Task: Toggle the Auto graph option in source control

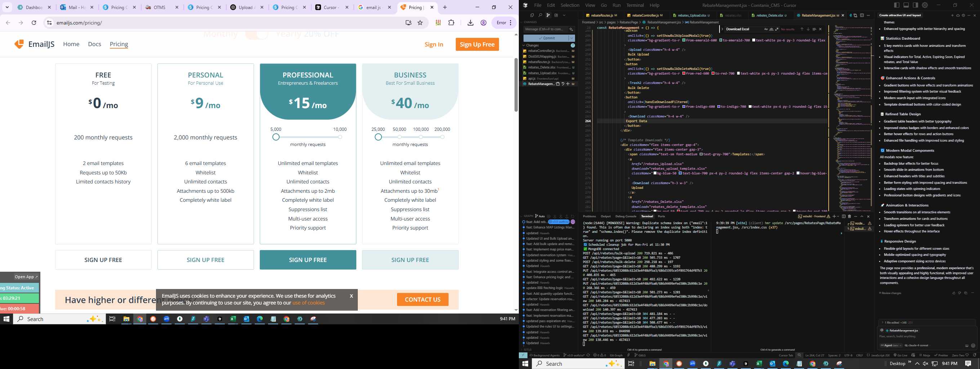Action: click(x=540, y=216)
